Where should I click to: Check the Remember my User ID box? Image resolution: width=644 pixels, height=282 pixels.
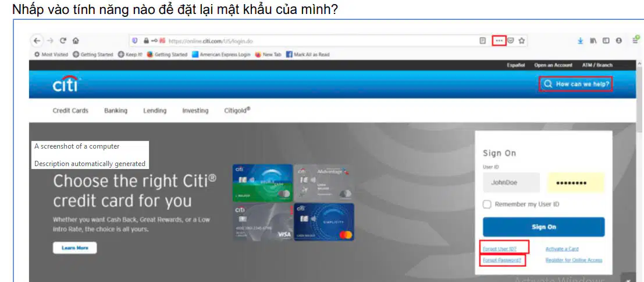click(x=487, y=205)
